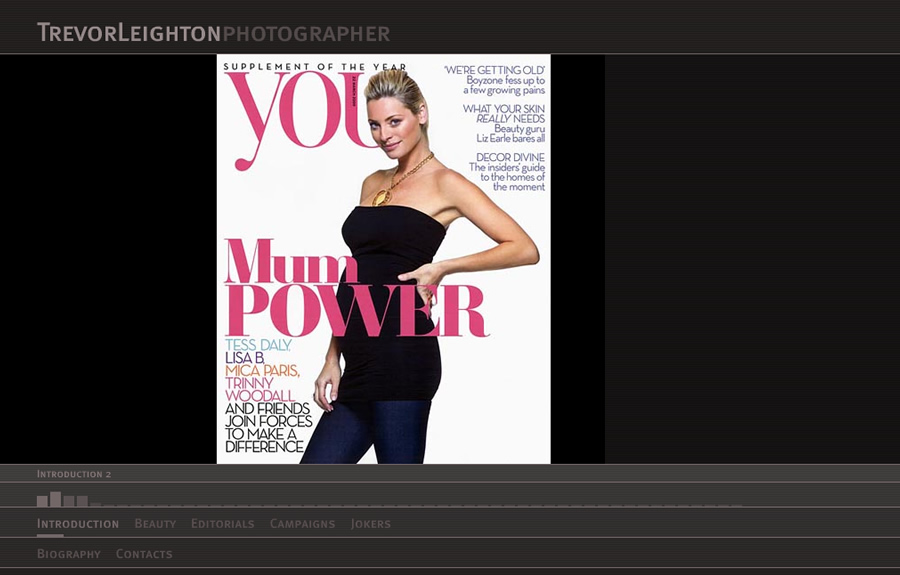Click the Photographer word in header
The height and width of the screenshot is (575, 900).
pos(306,34)
